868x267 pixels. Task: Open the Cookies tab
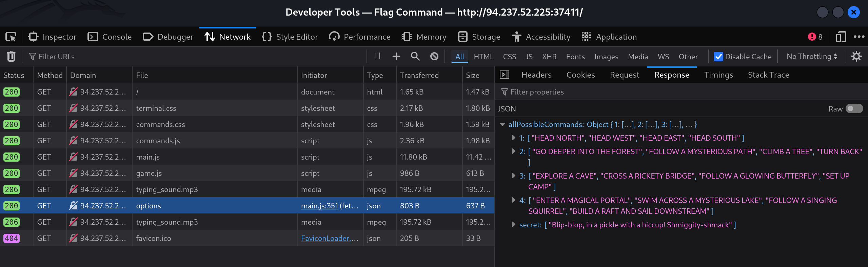pos(580,75)
